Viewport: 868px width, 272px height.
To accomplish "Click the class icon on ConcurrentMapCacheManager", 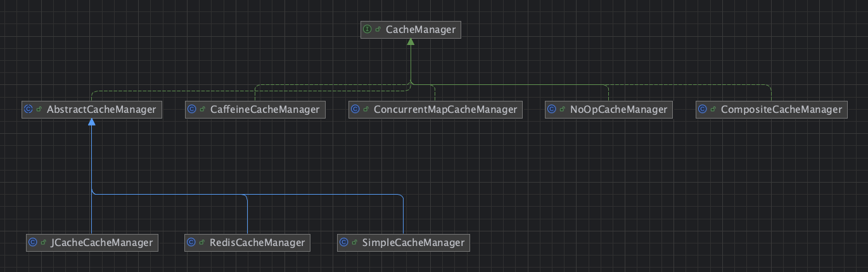I will click(x=355, y=110).
